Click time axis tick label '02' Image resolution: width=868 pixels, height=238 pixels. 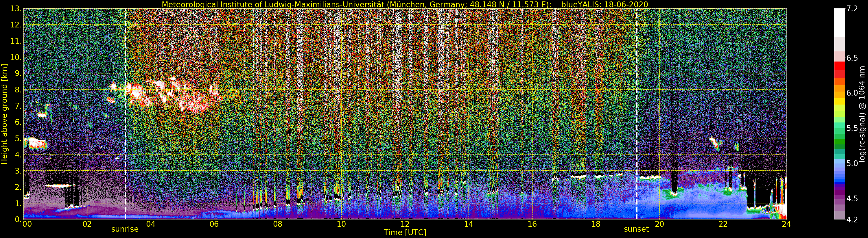pyautogui.click(x=87, y=224)
